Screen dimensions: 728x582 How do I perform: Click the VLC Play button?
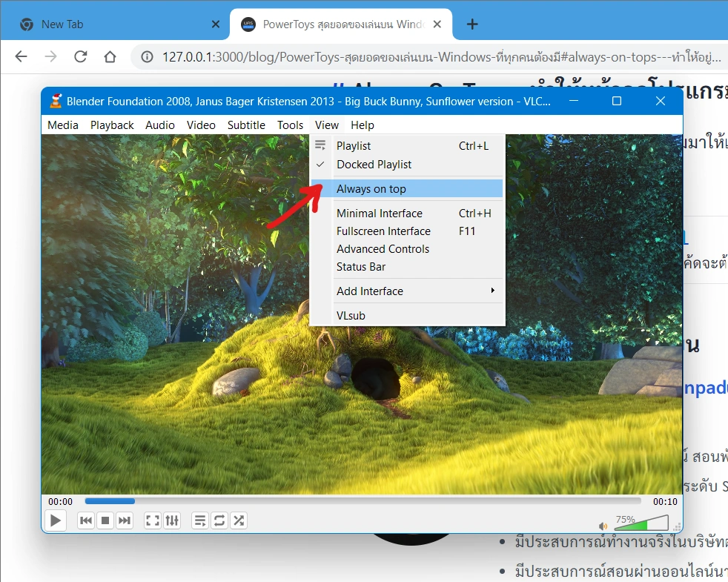(56, 520)
